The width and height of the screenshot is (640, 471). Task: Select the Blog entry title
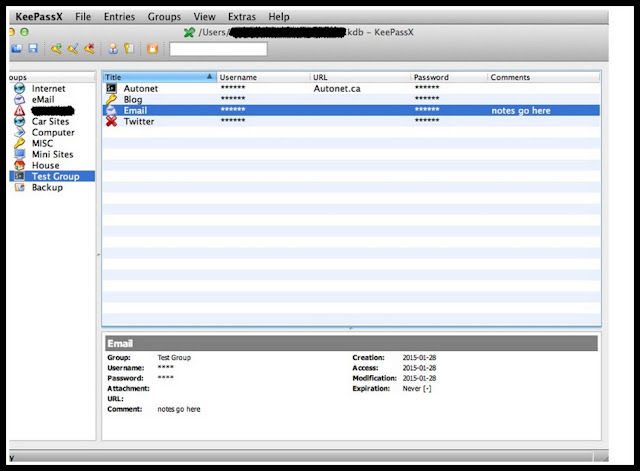coord(133,100)
